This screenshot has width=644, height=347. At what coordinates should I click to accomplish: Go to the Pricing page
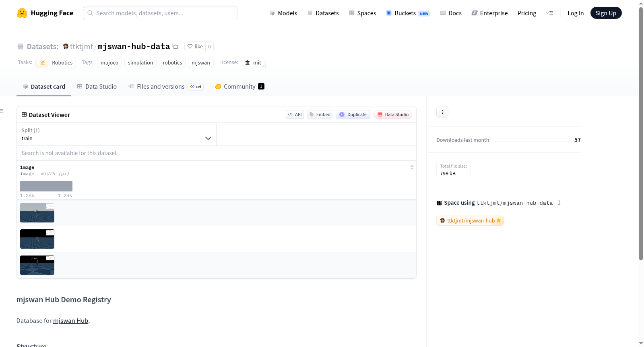coord(527,13)
